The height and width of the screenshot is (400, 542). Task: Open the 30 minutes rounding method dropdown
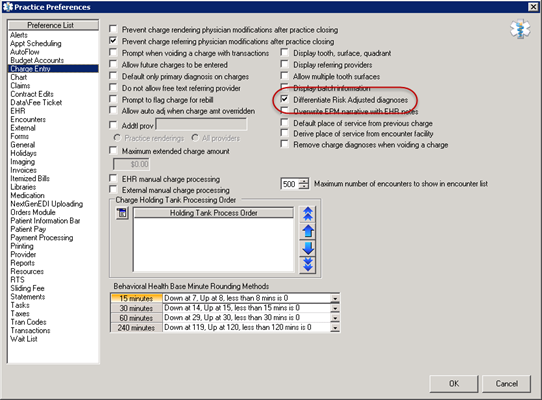click(x=335, y=308)
